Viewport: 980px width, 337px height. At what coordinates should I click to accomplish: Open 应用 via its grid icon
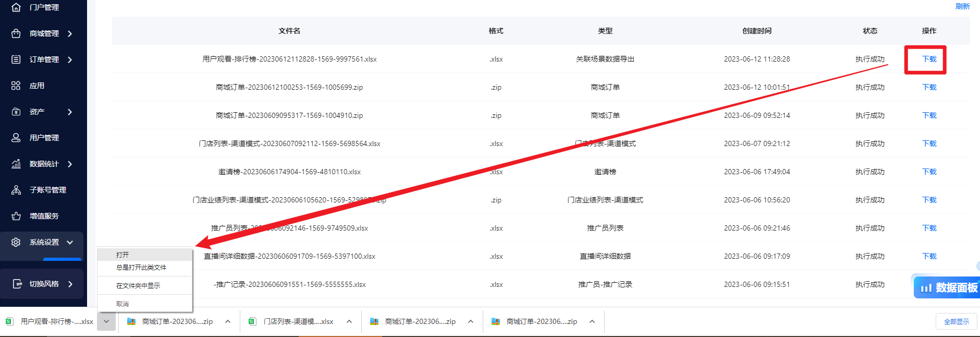point(16,86)
